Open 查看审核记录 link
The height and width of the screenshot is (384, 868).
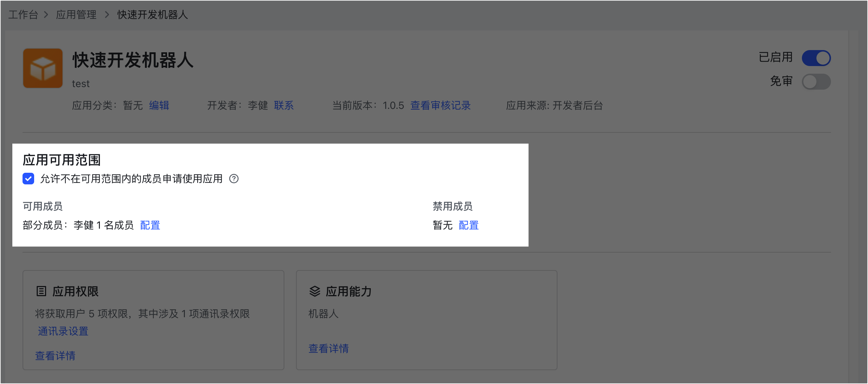440,106
